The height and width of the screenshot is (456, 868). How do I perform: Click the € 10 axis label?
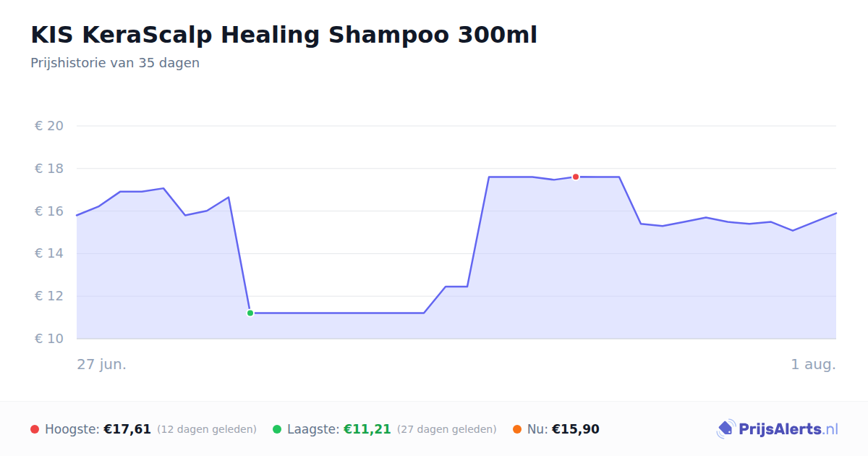(49, 339)
